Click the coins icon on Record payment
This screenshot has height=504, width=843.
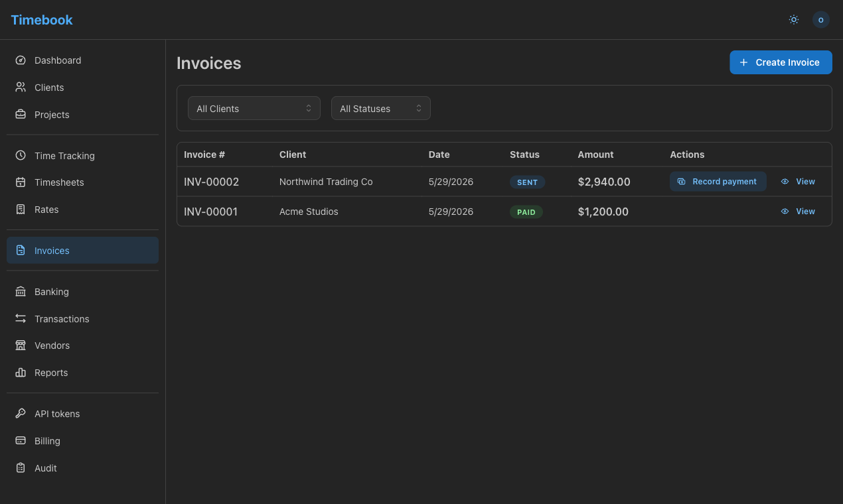pos(681,182)
